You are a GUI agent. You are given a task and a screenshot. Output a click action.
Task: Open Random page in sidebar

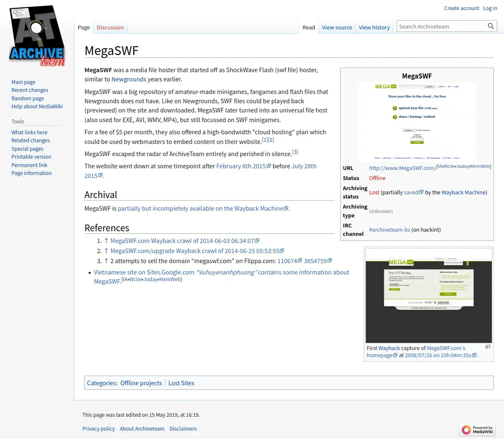28,98
